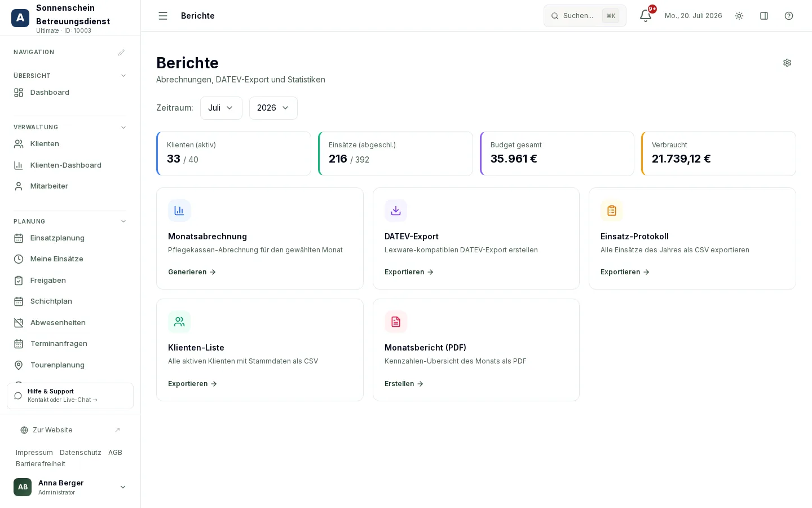Expand the Anna Berger user menu
The height and width of the screenshot is (508, 812).
[x=123, y=487]
